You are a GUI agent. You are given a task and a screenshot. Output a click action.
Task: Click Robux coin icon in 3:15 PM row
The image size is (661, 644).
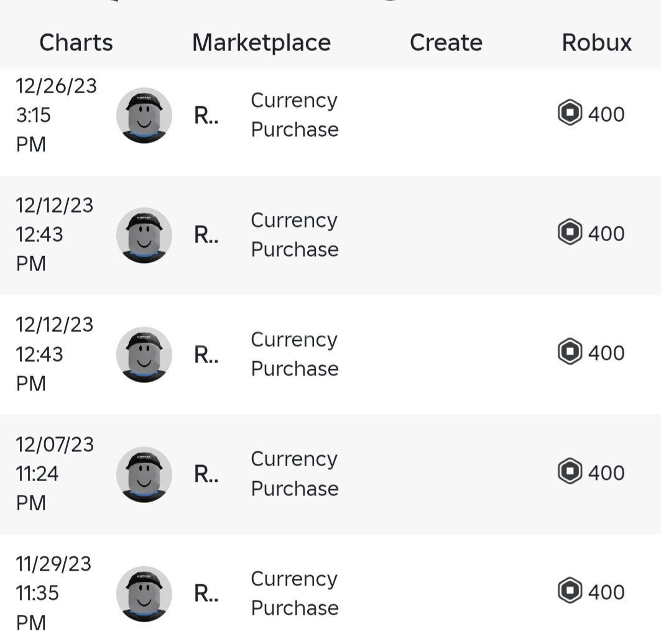coord(570,114)
